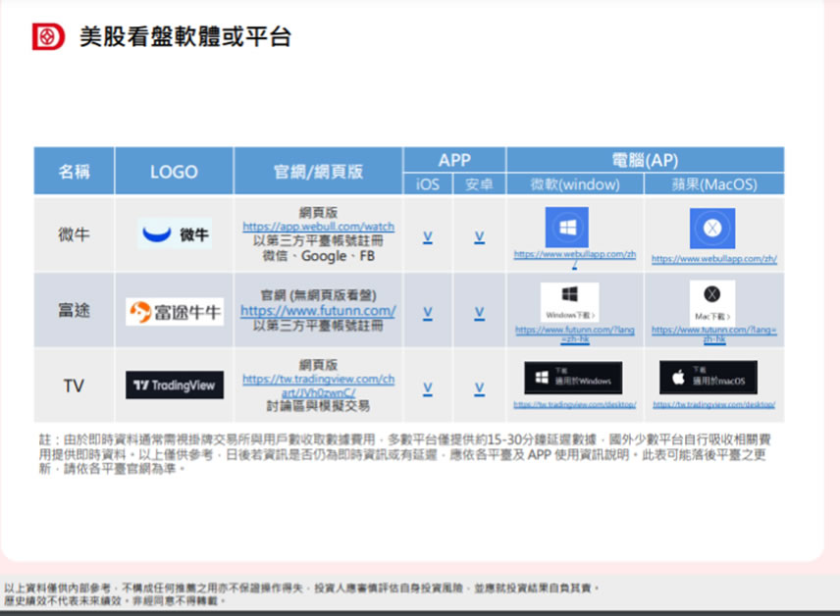Click the 微信、Google、FB text
The height and width of the screenshot is (616, 840).
318,256
